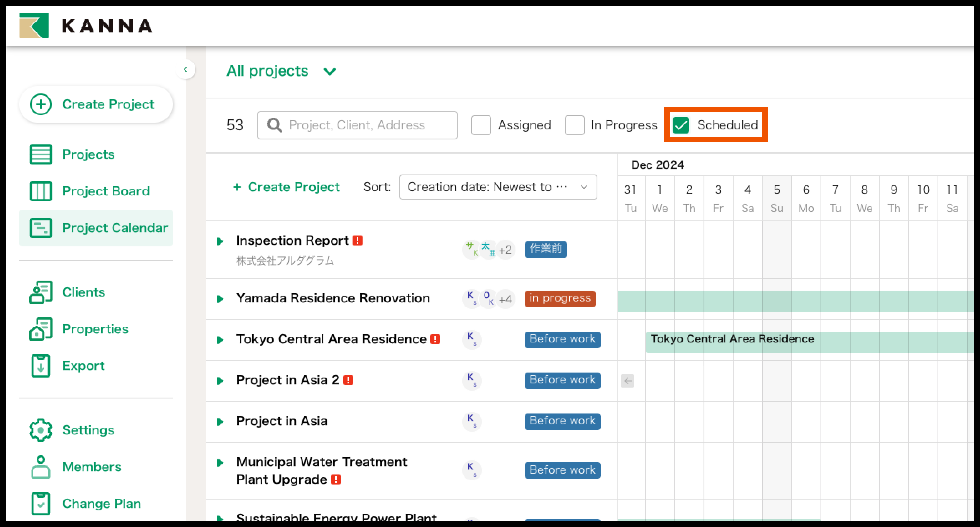
Task: Open Settings gear icon
Action: (40, 430)
